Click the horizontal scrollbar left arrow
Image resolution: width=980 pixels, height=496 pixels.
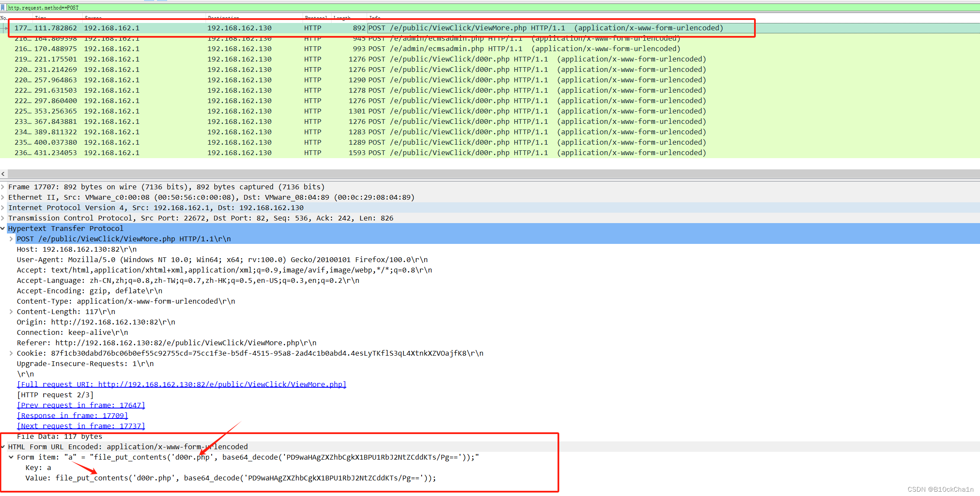click(3, 174)
